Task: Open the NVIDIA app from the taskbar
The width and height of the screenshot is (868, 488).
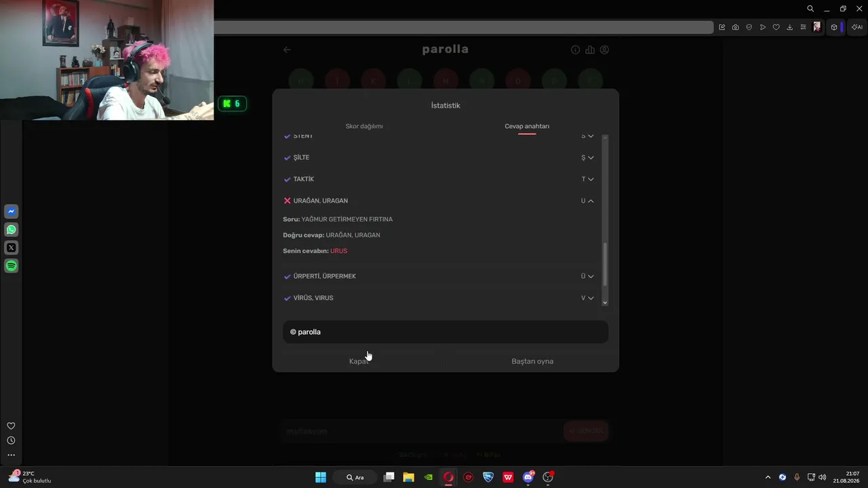Action: (429, 477)
